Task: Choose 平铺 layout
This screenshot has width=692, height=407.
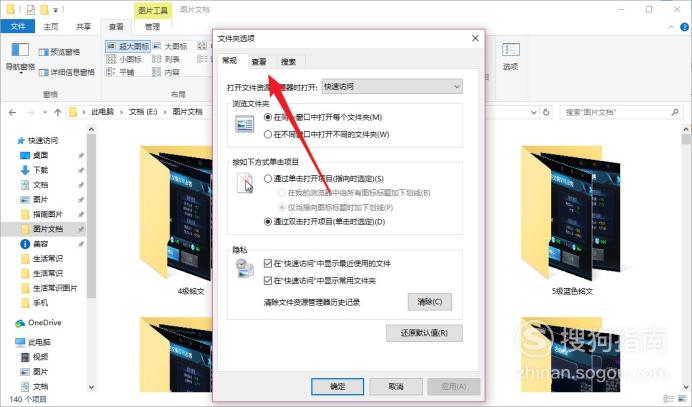Action: tap(120, 72)
